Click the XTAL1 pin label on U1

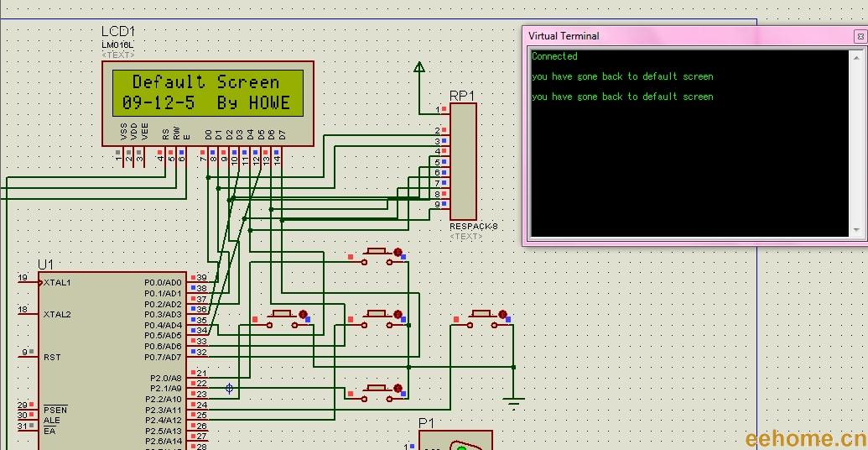click(x=57, y=282)
